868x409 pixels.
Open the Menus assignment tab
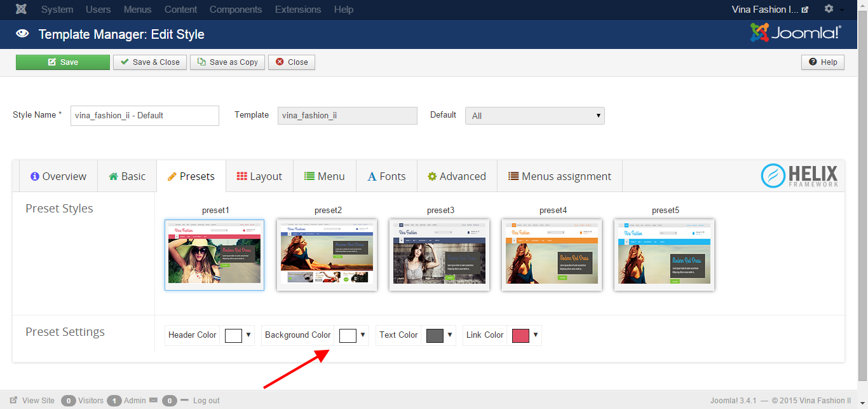pyautogui.click(x=559, y=176)
